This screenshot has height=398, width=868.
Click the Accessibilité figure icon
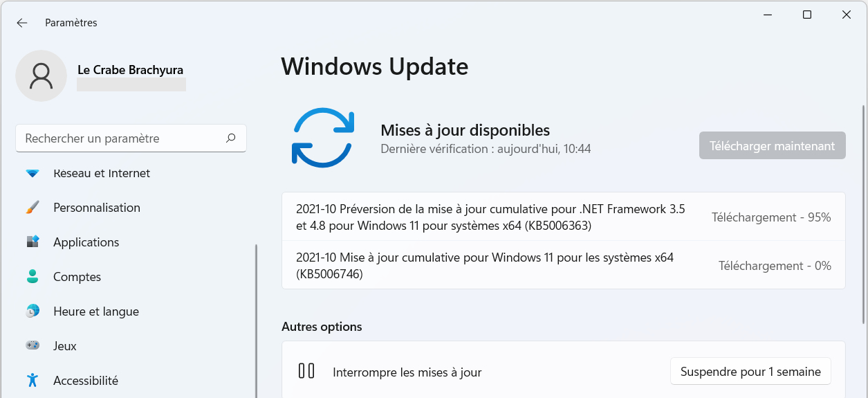click(x=33, y=380)
